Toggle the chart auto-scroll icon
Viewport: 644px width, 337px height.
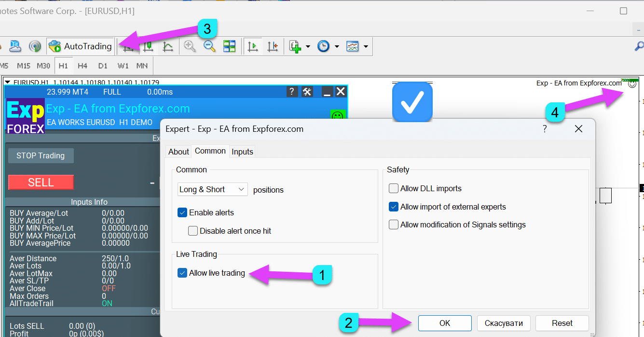tap(252, 46)
